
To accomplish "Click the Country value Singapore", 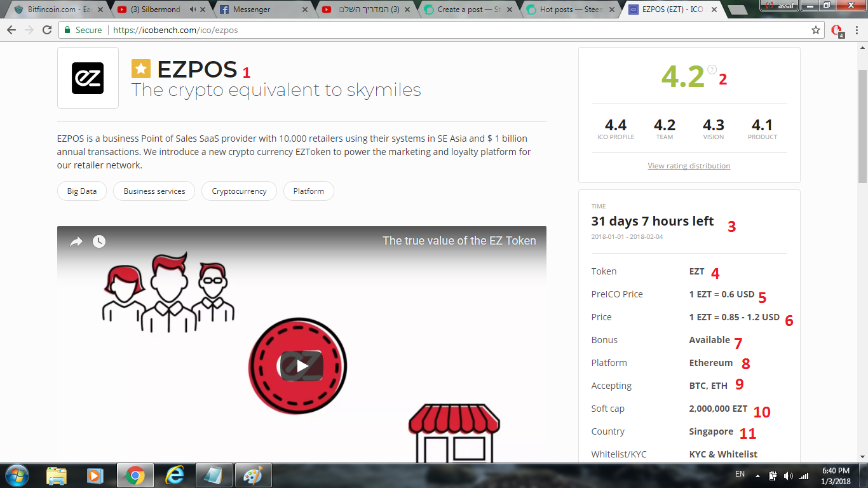I will [x=711, y=431].
